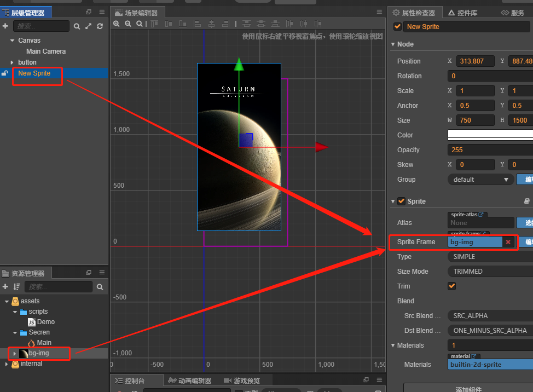Align selected nodes to bottom edge
This screenshot has height=392, width=533.
click(x=183, y=24)
